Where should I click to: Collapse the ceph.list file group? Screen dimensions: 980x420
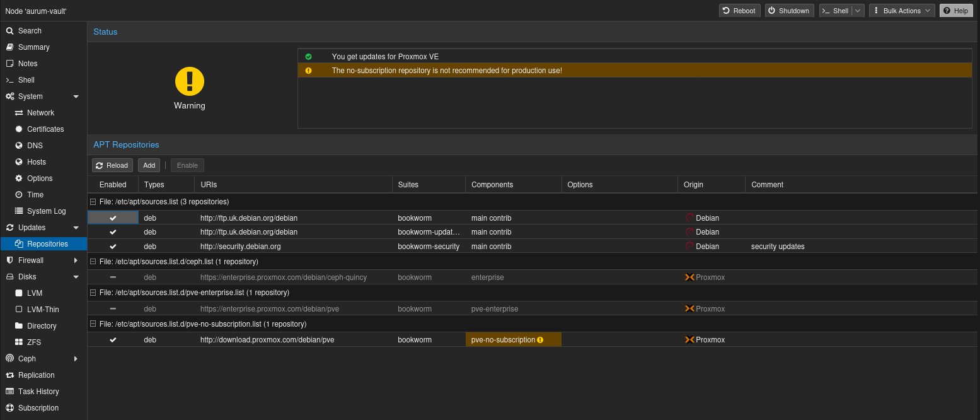(x=93, y=261)
